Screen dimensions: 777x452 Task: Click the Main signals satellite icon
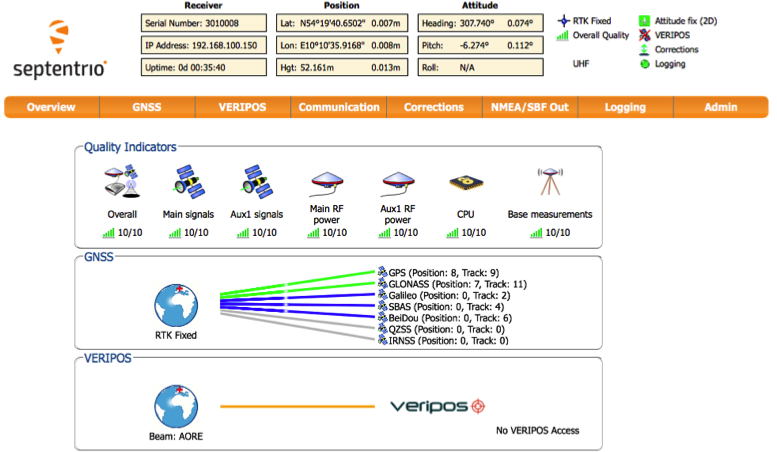coord(189,183)
